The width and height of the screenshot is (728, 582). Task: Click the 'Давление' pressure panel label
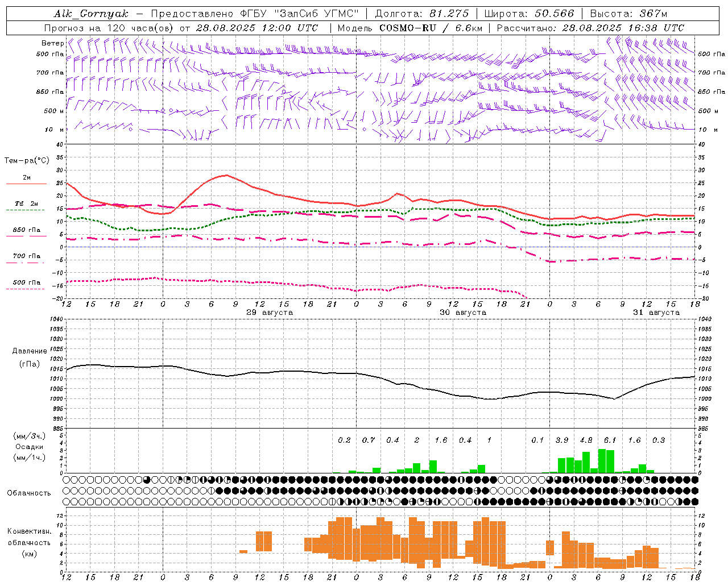coord(30,351)
